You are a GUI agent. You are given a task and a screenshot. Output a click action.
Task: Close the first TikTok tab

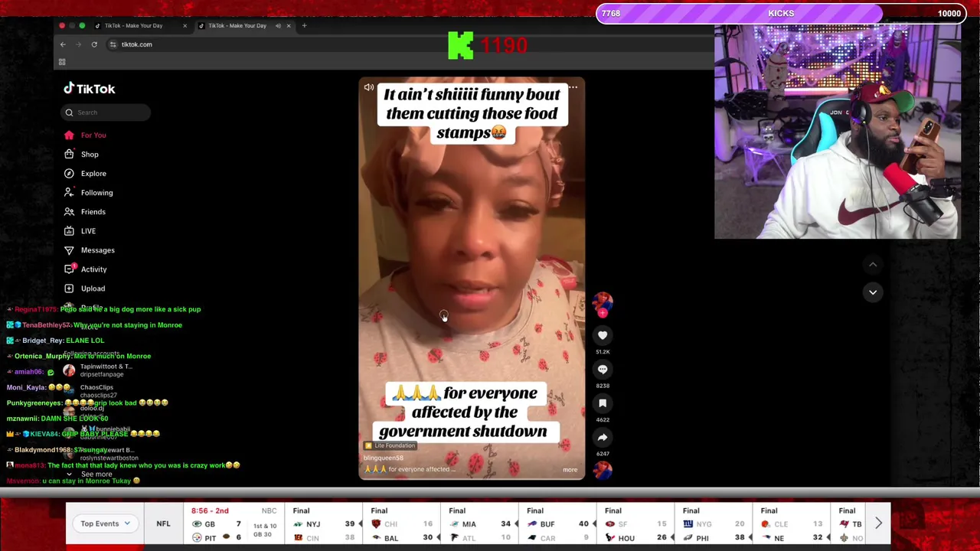point(185,26)
